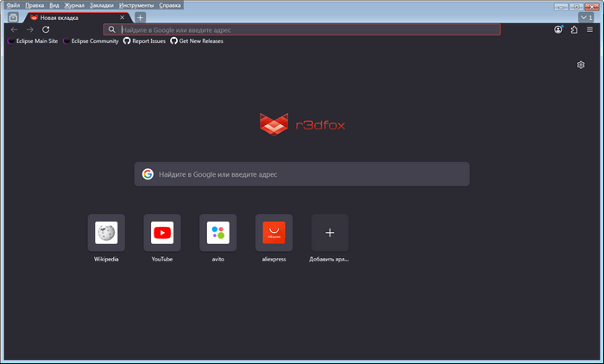Open the account profile icon
This screenshot has width=604, height=364.
click(x=558, y=29)
